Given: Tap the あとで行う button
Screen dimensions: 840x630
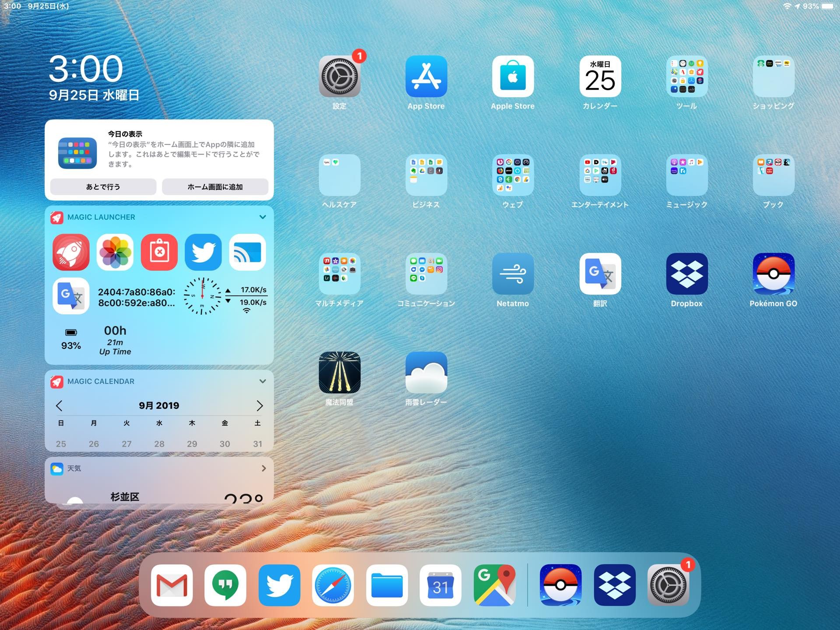Looking at the screenshot, I should point(103,187).
